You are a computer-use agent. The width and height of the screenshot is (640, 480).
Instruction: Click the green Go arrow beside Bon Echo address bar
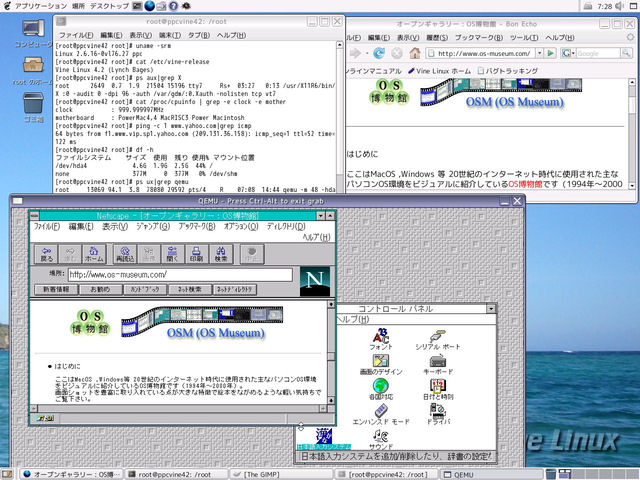[x=550, y=53]
